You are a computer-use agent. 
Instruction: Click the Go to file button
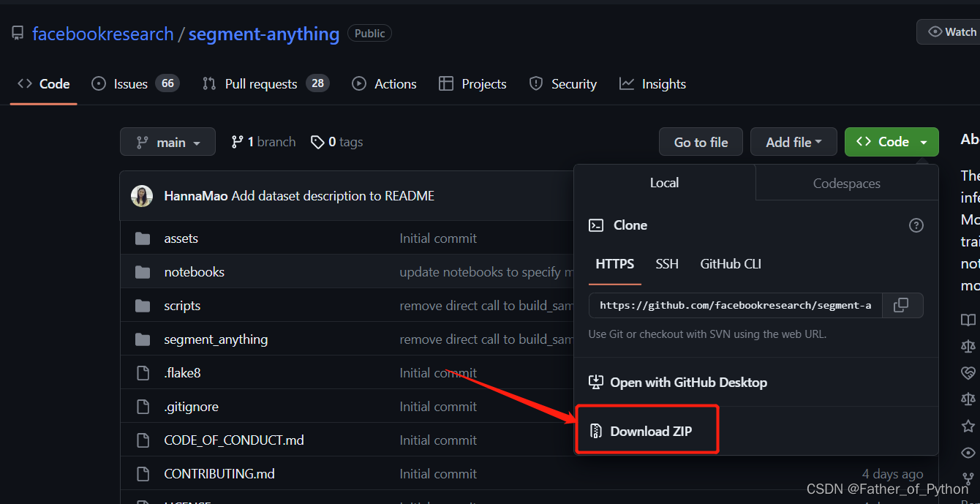coord(701,142)
